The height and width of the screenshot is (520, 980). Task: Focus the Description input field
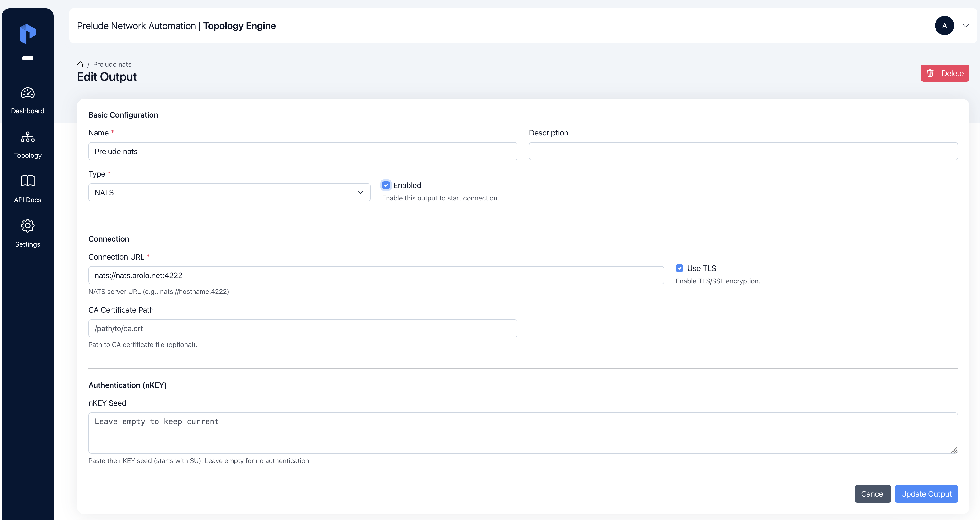pyautogui.click(x=743, y=152)
